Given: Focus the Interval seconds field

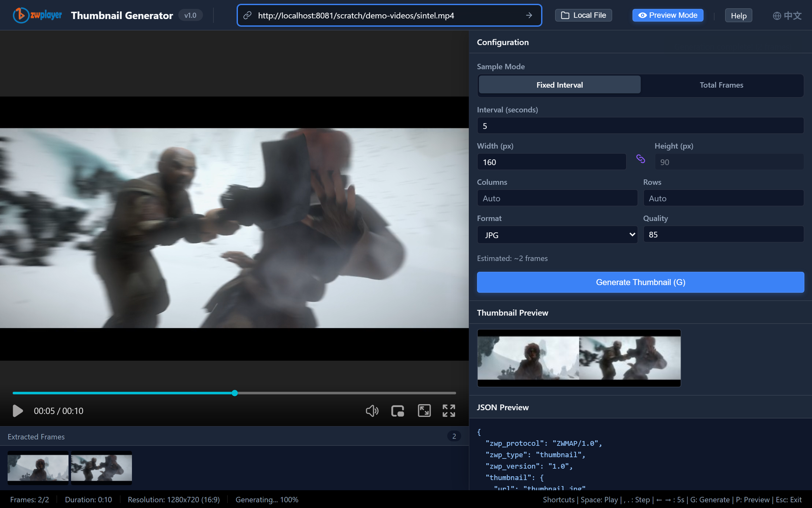Looking at the screenshot, I should (640, 126).
